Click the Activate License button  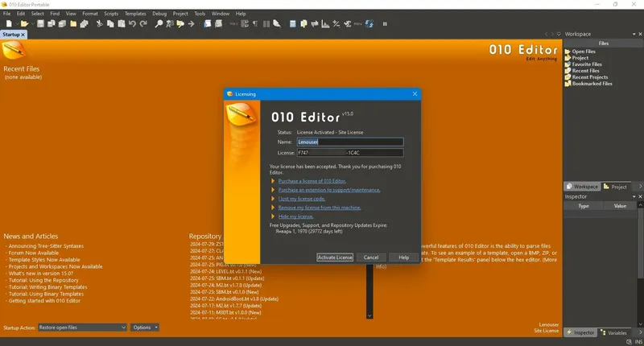point(335,257)
